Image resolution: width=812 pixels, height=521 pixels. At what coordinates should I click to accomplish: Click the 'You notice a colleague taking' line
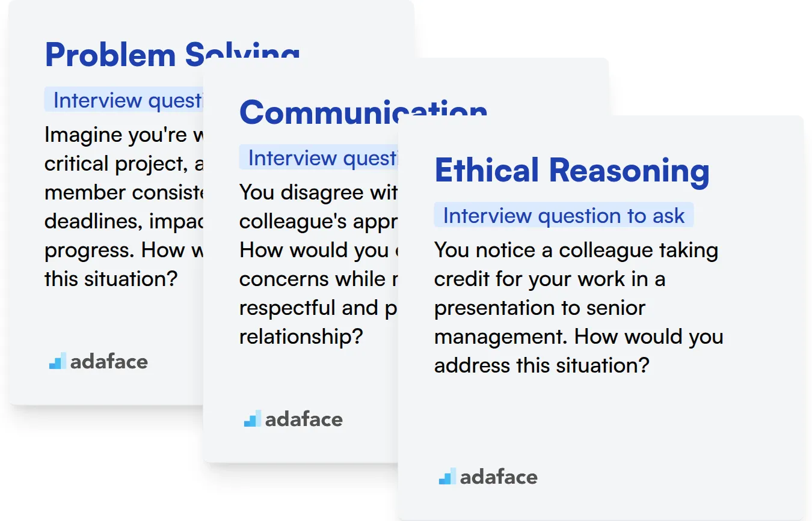click(x=576, y=250)
